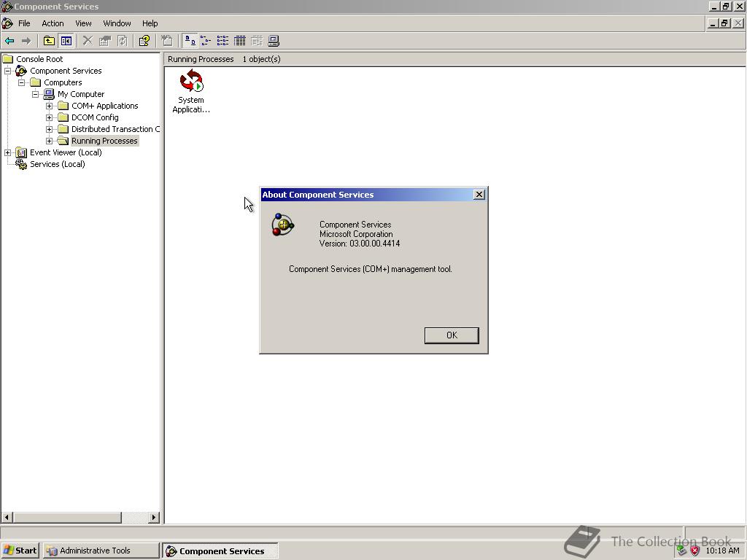
Task: Select Event Viewer (Local) tree item
Action: click(x=66, y=152)
